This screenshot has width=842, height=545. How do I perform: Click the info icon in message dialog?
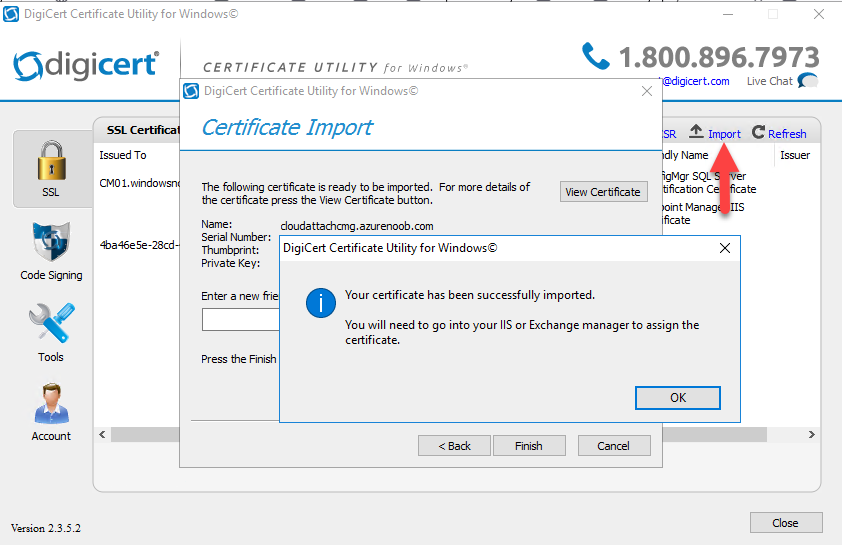click(x=321, y=303)
